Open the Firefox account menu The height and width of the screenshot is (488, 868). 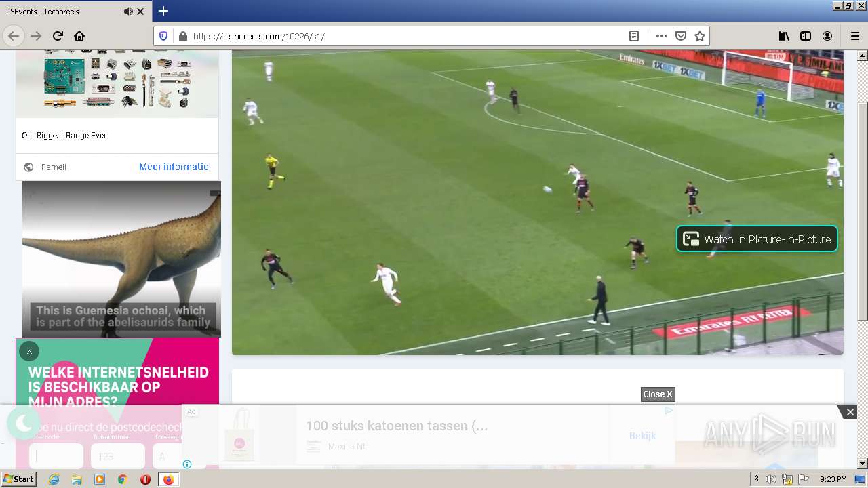pyautogui.click(x=827, y=36)
